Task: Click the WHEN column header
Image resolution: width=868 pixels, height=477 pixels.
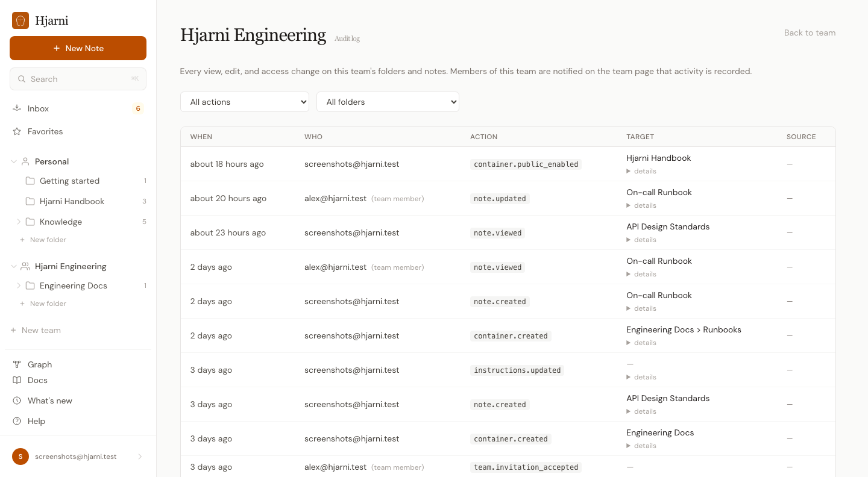Action: coord(201,137)
